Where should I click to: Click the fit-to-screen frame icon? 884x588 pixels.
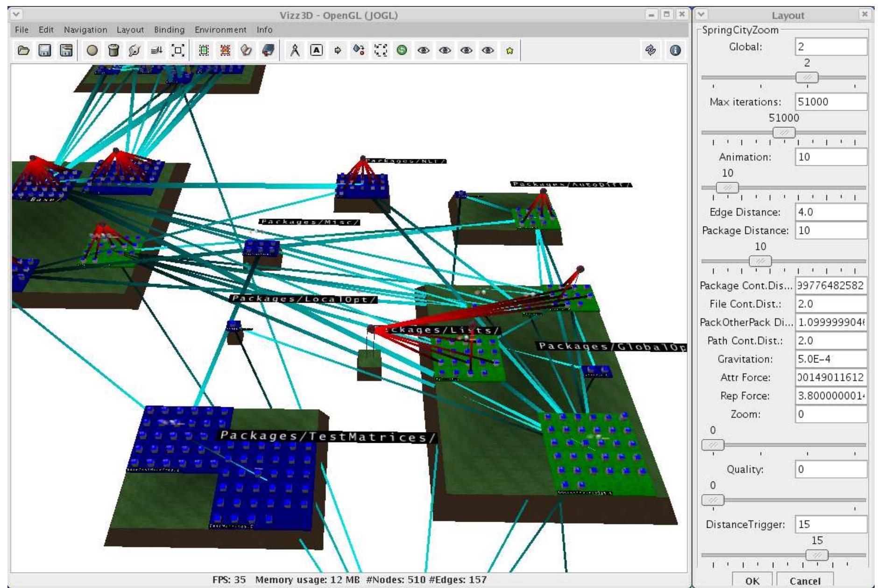178,50
